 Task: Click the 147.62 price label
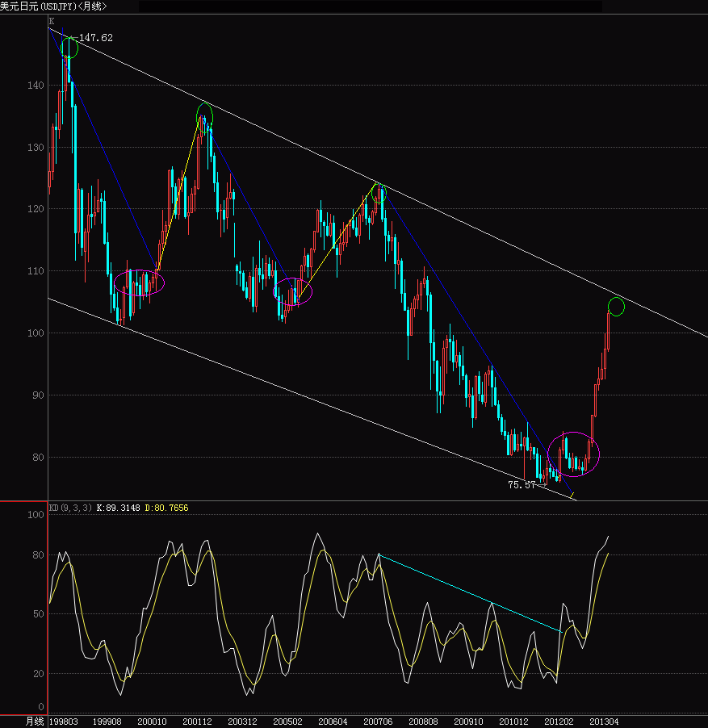96,37
